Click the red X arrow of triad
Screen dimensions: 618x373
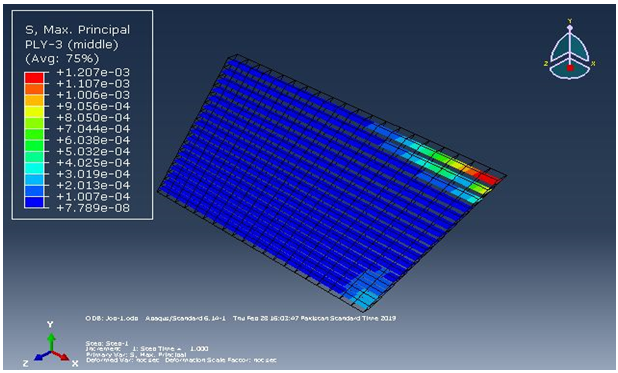(60, 356)
